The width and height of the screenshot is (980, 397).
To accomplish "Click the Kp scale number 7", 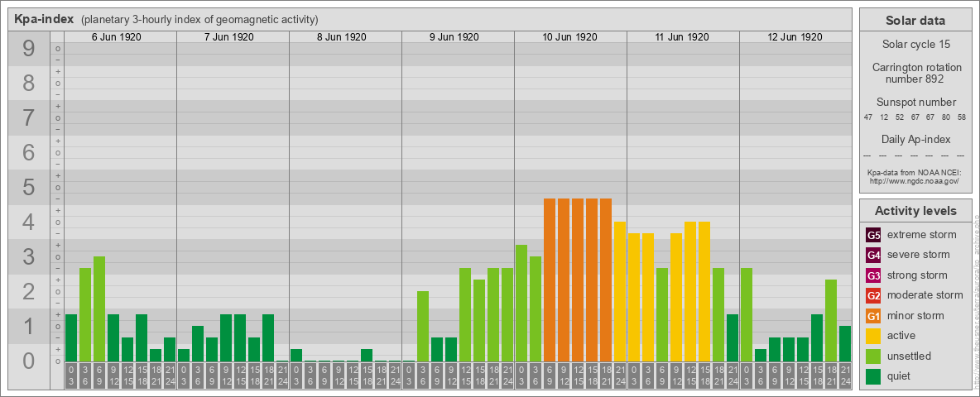I will point(29,117).
